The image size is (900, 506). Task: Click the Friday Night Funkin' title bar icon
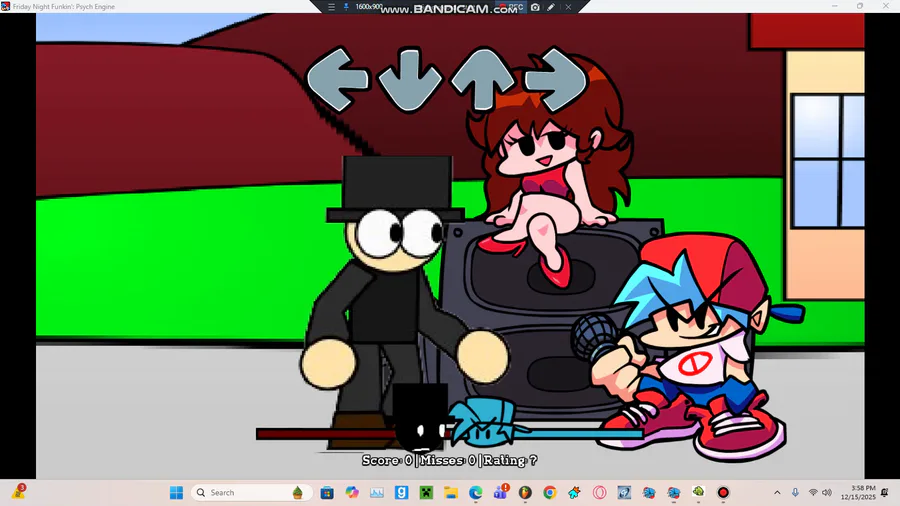point(6,6)
